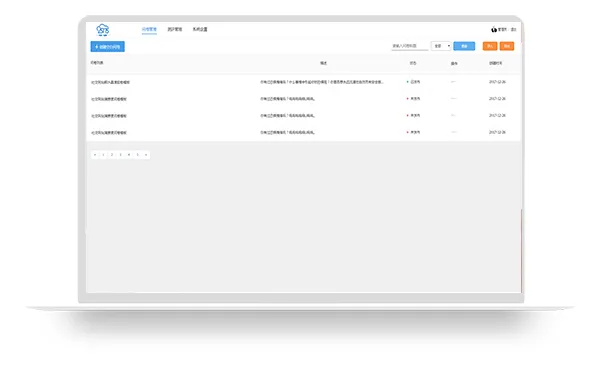Screen dimensions: 600x367
Task: Select page 2 in pagination
Action: click(x=112, y=155)
